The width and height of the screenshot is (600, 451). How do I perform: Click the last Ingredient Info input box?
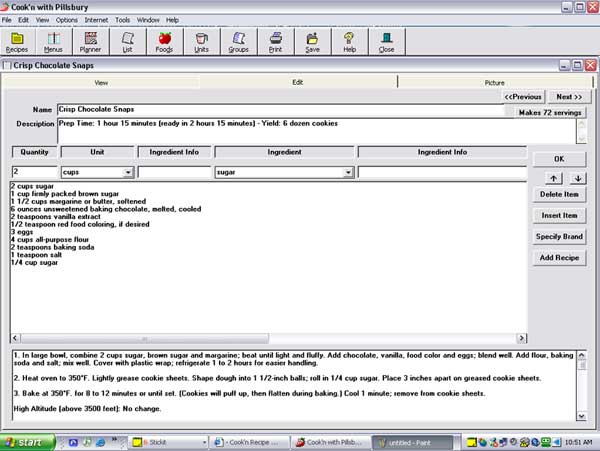click(x=442, y=172)
